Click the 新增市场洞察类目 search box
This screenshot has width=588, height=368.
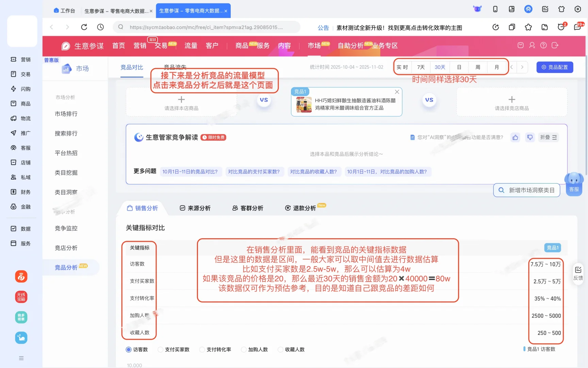[527, 190]
